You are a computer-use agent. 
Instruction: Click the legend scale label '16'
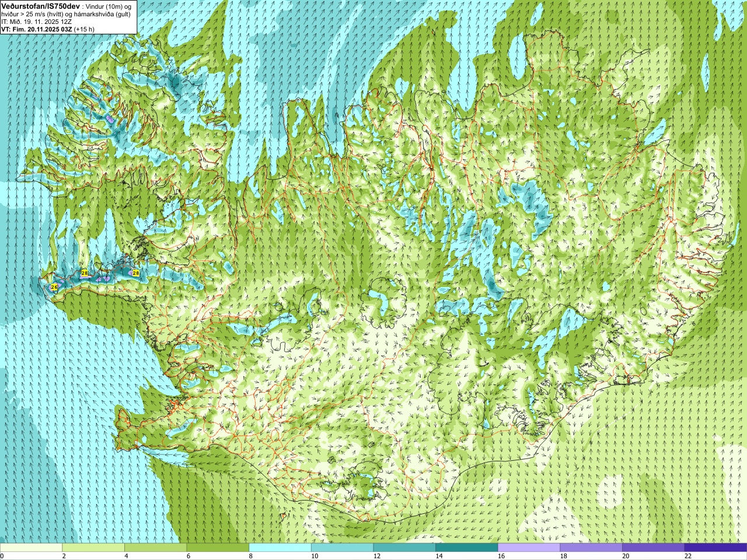[501, 556]
